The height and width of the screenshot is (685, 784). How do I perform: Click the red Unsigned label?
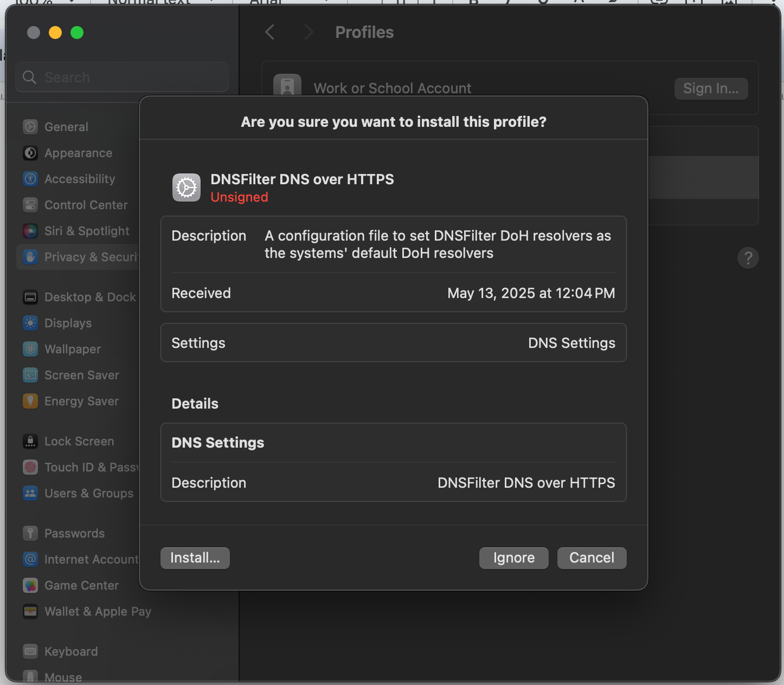[x=239, y=197]
